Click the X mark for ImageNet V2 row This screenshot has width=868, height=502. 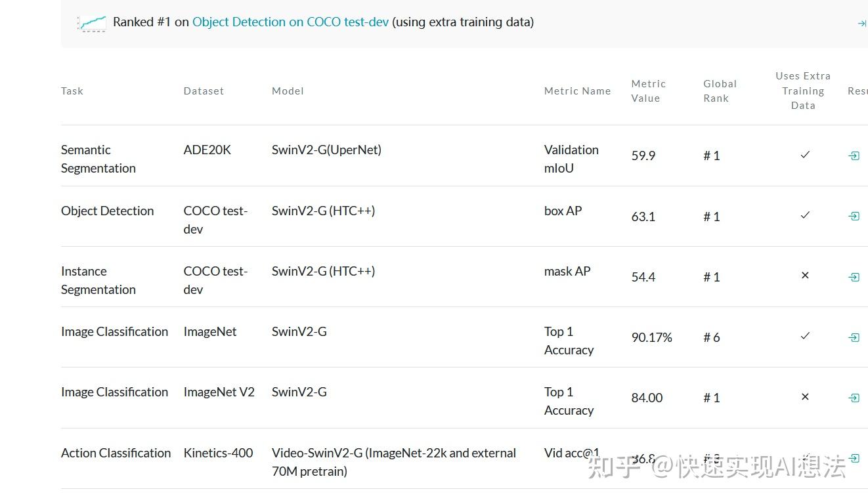click(x=804, y=396)
